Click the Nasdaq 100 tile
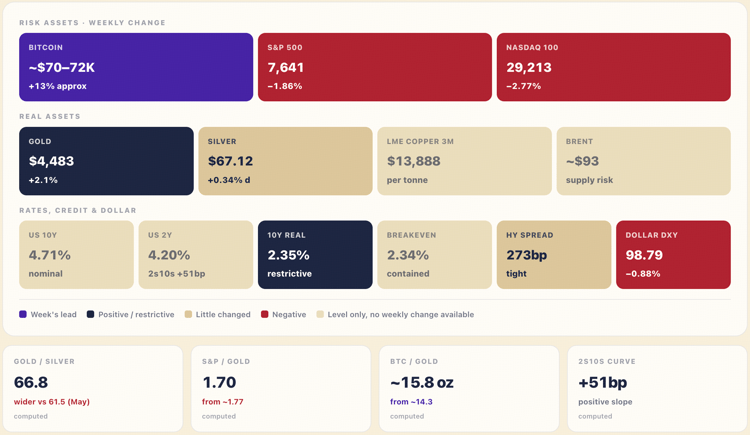The width and height of the screenshot is (750, 435). (x=614, y=67)
